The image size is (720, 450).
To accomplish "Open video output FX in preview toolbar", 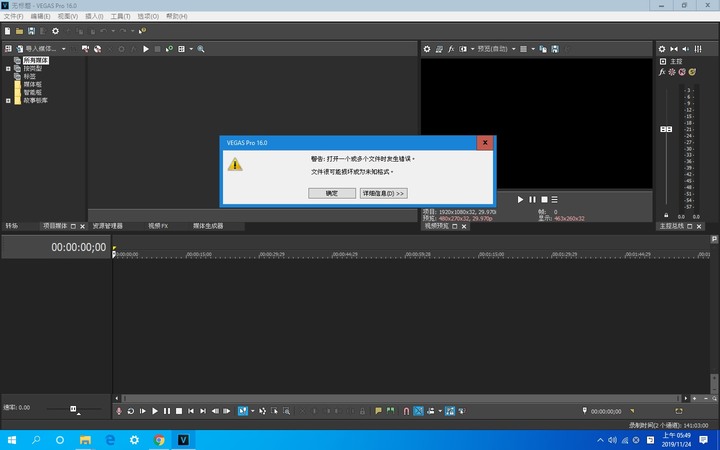I will (x=451, y=49).
